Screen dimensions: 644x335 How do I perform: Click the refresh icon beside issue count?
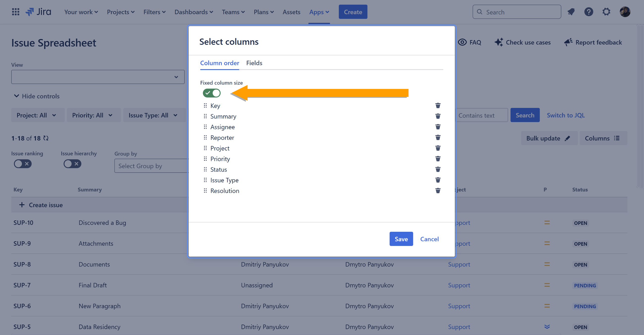(x=46, y=138)
